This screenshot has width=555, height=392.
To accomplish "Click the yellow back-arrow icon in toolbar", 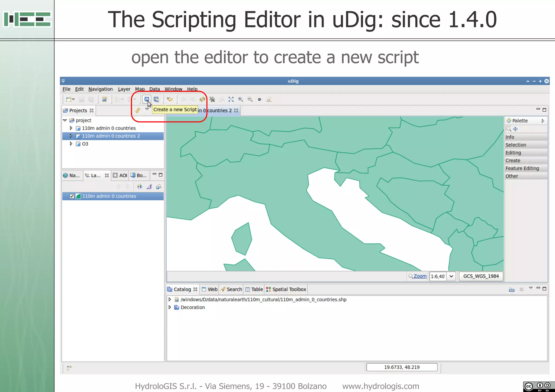I will [x=170, y=99].
